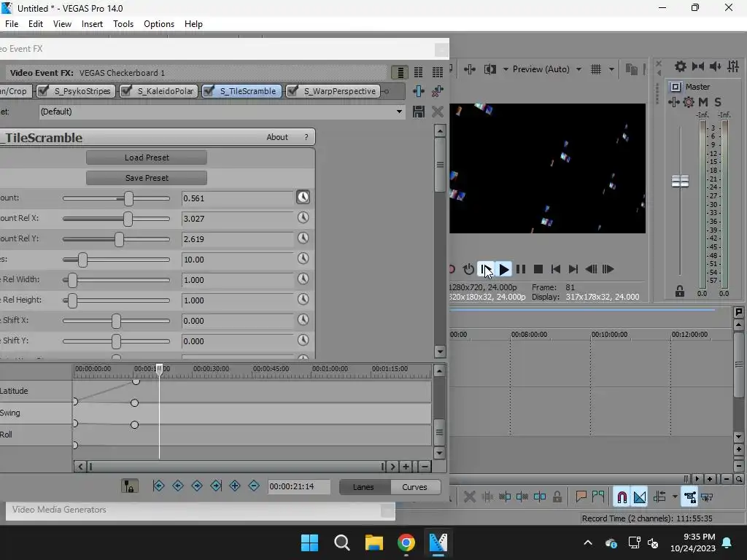Click Play From Start button in preview
This screenshot has height=560, width=747.
coord(486,270)
